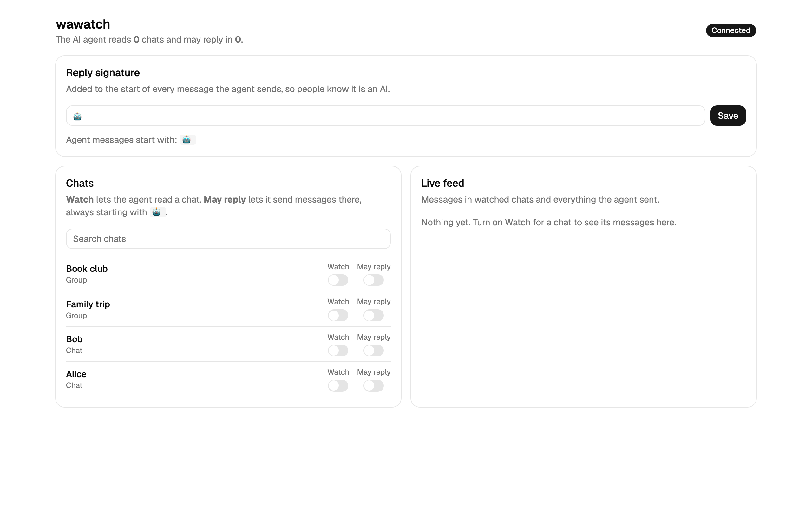The image size is (812, 508).
Task: Click the Reply signature heading
Action: click(103, 73)
